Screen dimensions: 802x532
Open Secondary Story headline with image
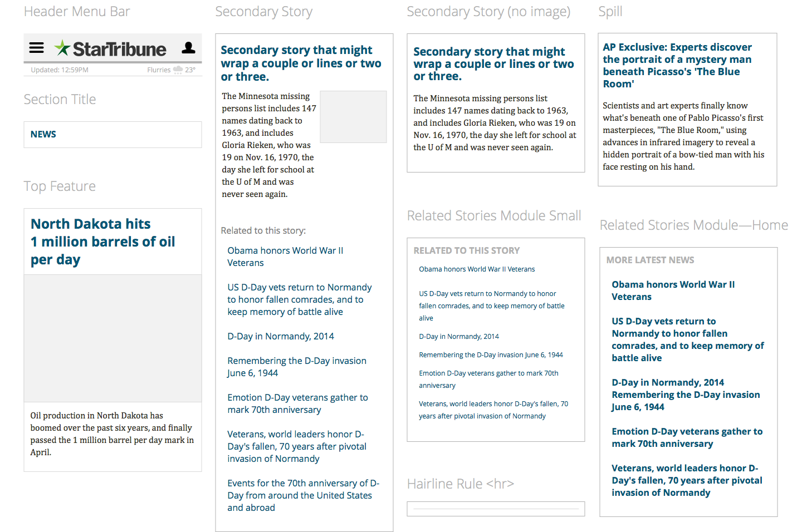click(301, 63)
